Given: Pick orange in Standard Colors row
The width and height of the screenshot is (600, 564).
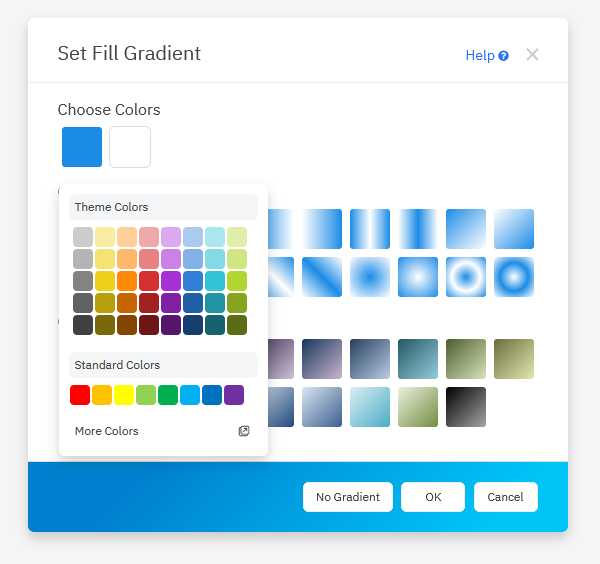Looking at the screenshot, I should point(102,395).
